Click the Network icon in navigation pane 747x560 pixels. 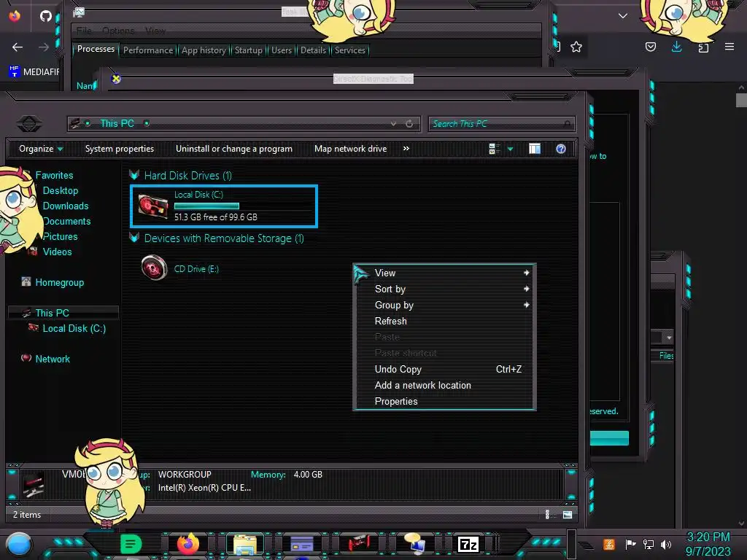pyautogui.click(x=26, y=357)
